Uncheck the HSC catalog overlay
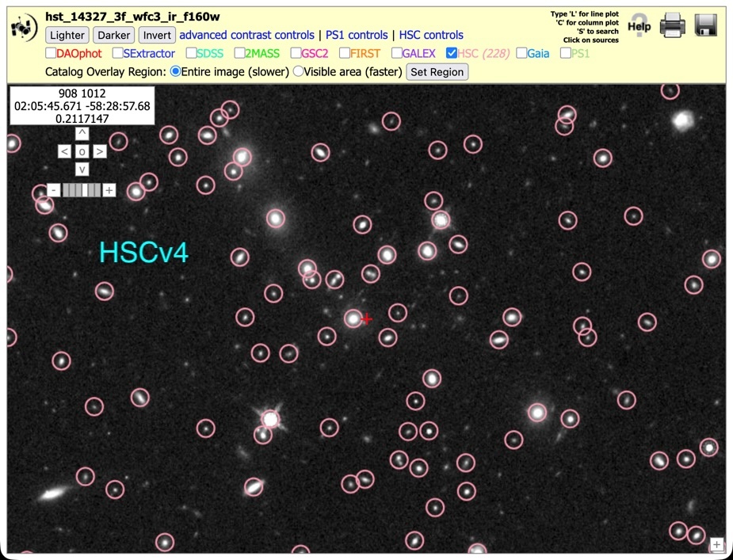 pyautogui.click(x=451, y=53)
